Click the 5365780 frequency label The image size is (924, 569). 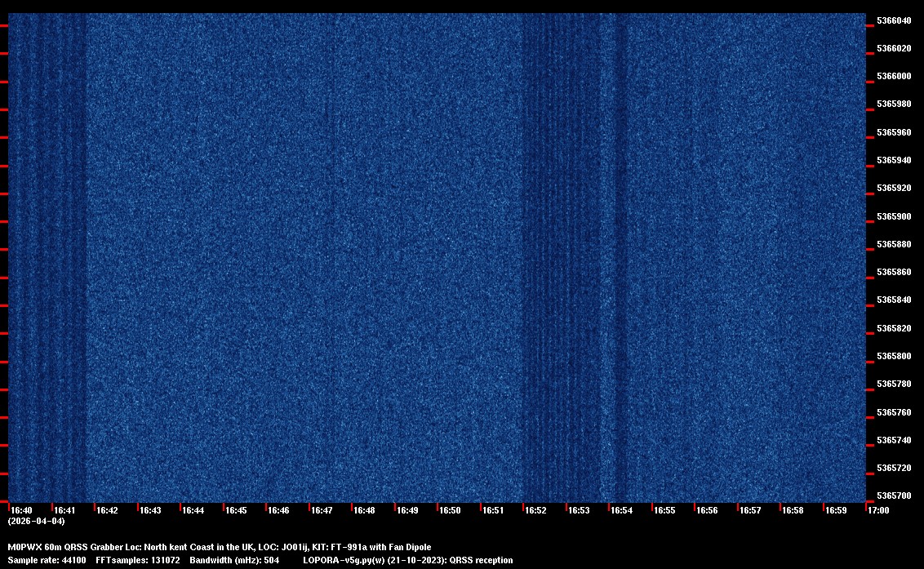[894, 384]
